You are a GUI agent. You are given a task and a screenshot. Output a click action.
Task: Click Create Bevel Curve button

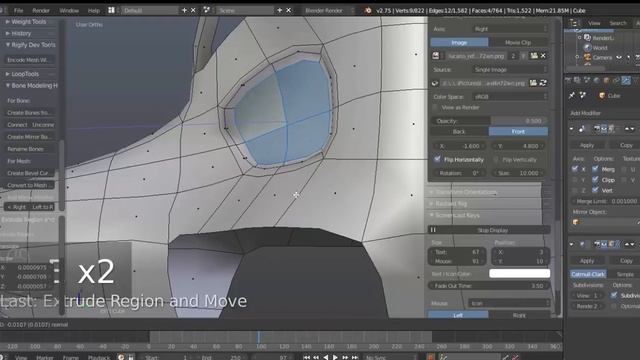[x=29, y=173]
